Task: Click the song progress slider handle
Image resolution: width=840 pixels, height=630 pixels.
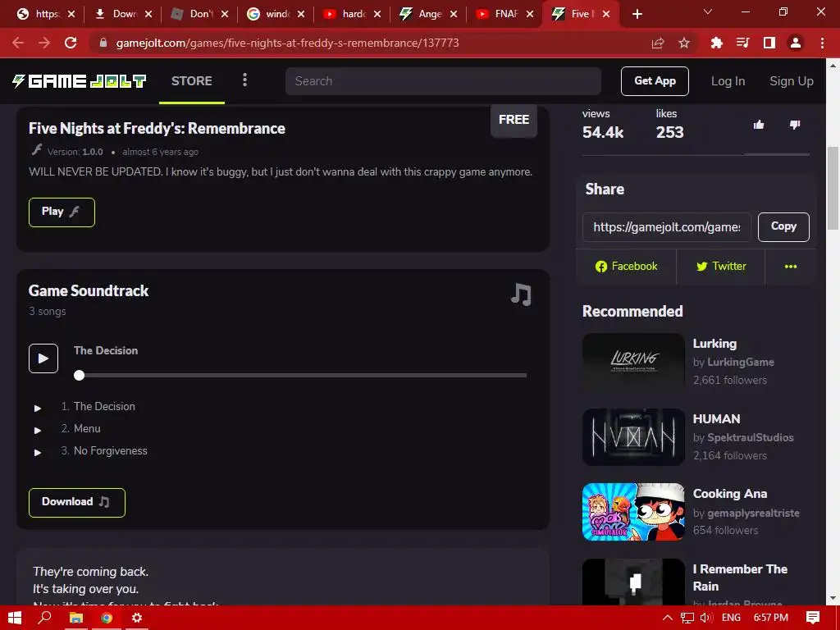Action: coord(80,375)
